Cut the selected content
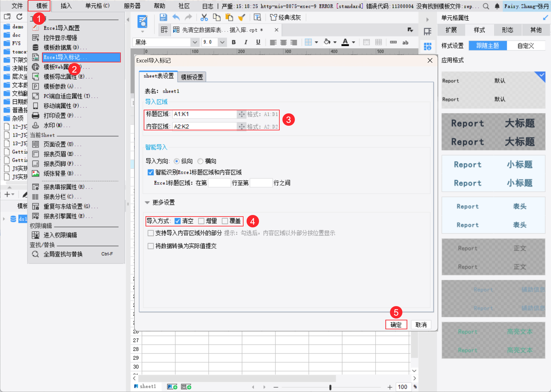551x392 pixels. click(x=204, y=18)
